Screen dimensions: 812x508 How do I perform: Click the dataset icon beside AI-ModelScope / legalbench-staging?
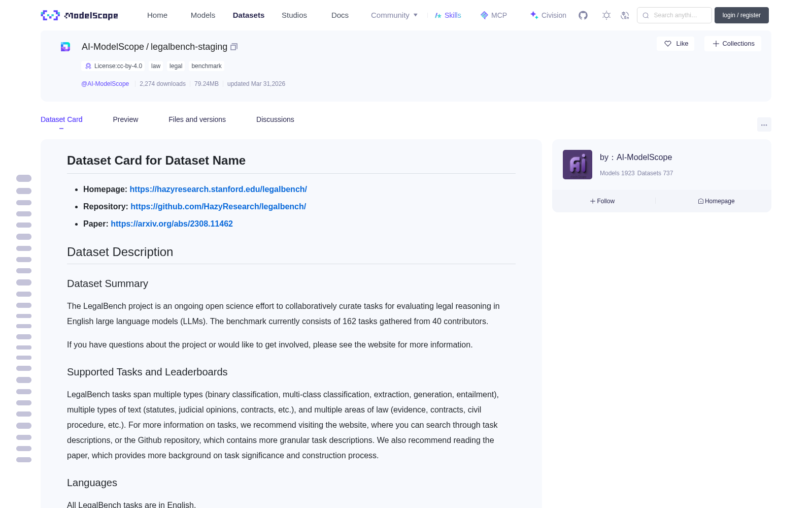(65, 47)
